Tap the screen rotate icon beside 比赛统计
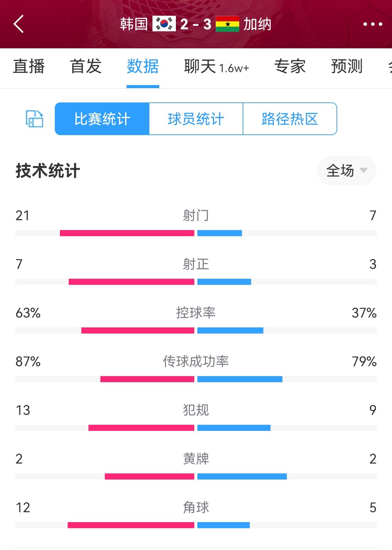Viewport: 392px width, 550px height. coord(34,119)
